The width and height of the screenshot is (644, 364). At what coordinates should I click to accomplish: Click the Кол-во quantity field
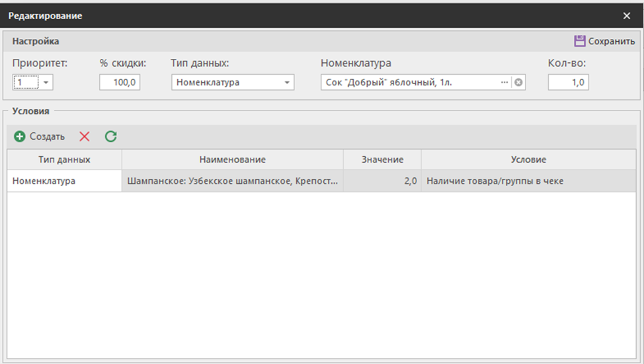pos(567,83)
